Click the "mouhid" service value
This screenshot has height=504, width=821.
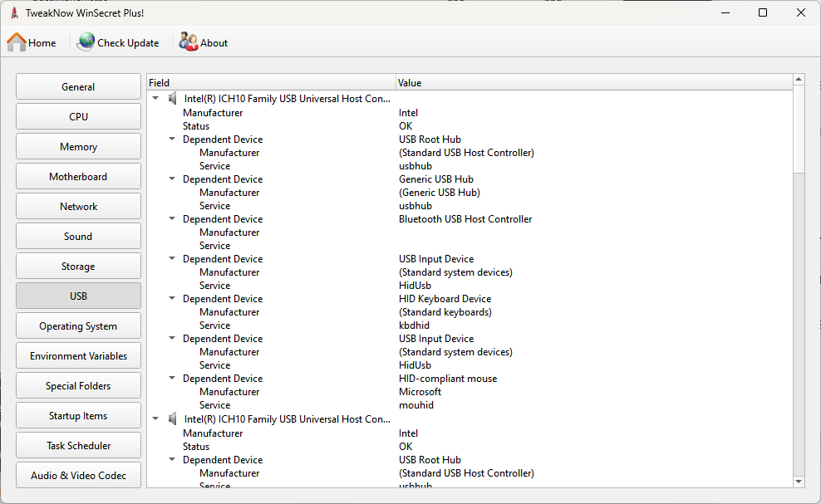[x=415, y=405]
